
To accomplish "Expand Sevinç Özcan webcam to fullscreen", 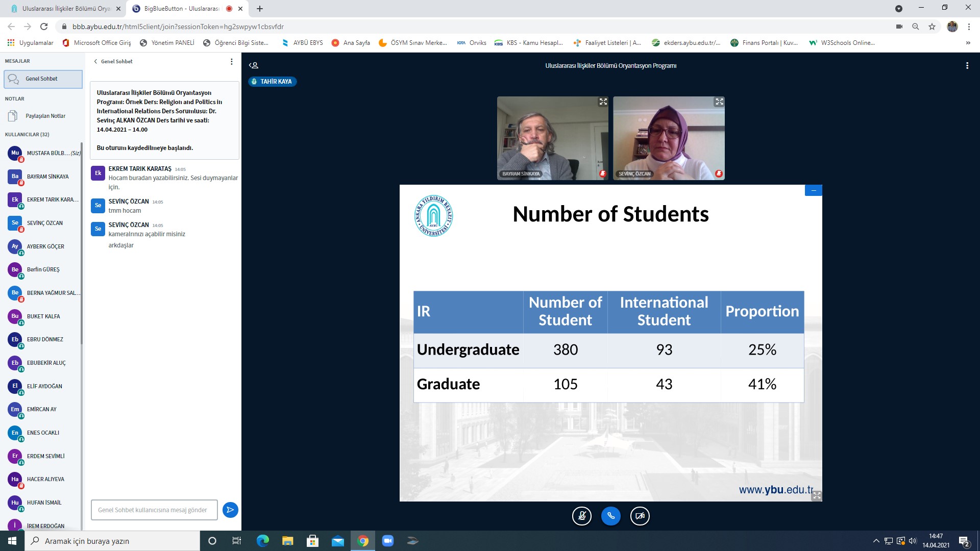I will point(719,102).
